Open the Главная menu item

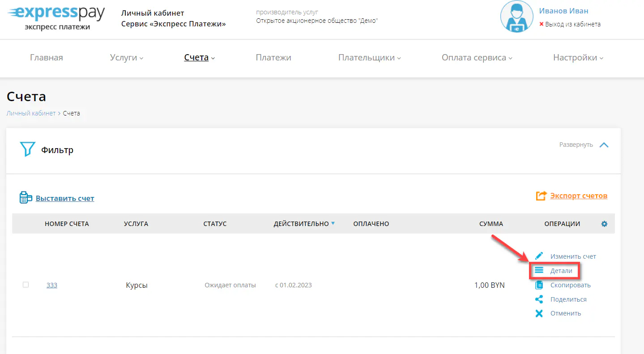point(47,58)
